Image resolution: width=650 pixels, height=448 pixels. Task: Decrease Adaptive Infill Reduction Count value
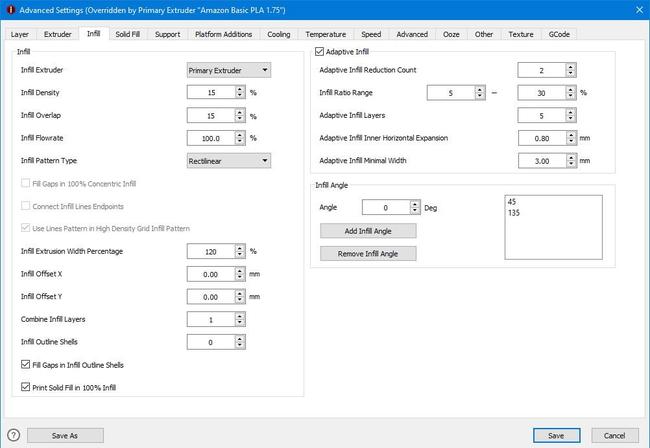(570, 74)
